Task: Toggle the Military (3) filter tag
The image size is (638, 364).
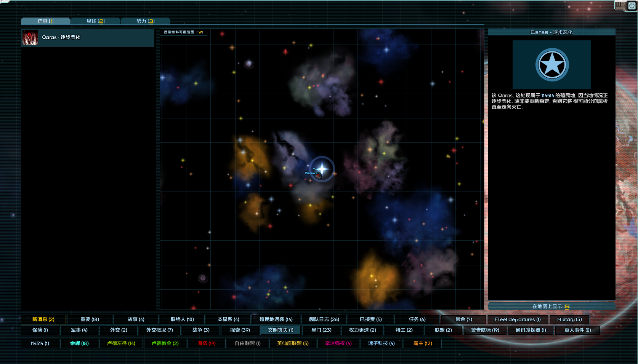Action: coord(569,319)
